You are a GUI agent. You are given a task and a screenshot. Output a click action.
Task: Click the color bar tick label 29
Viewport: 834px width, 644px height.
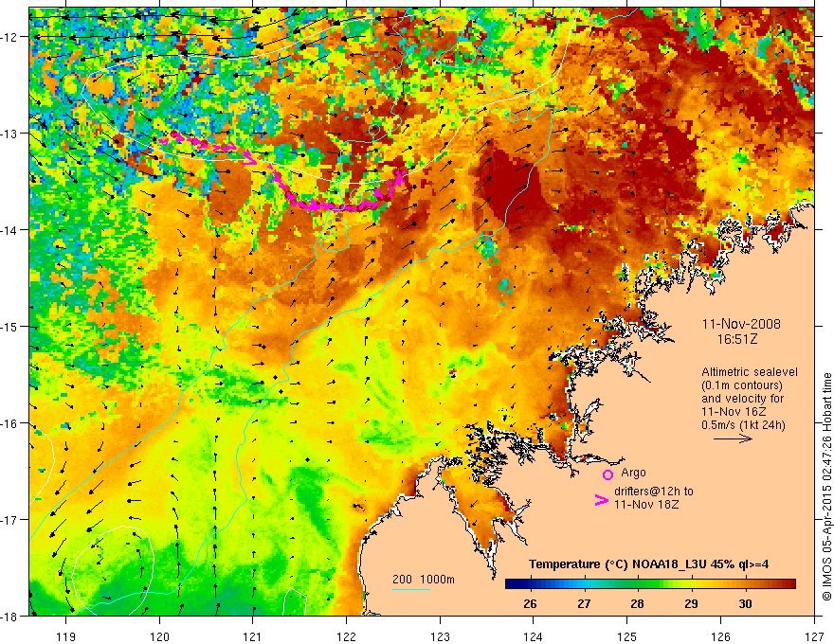tap(691, 603)
